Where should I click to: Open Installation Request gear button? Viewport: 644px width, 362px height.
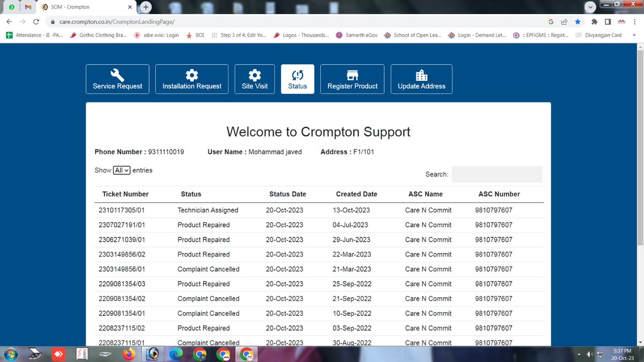tap(192, 79)
